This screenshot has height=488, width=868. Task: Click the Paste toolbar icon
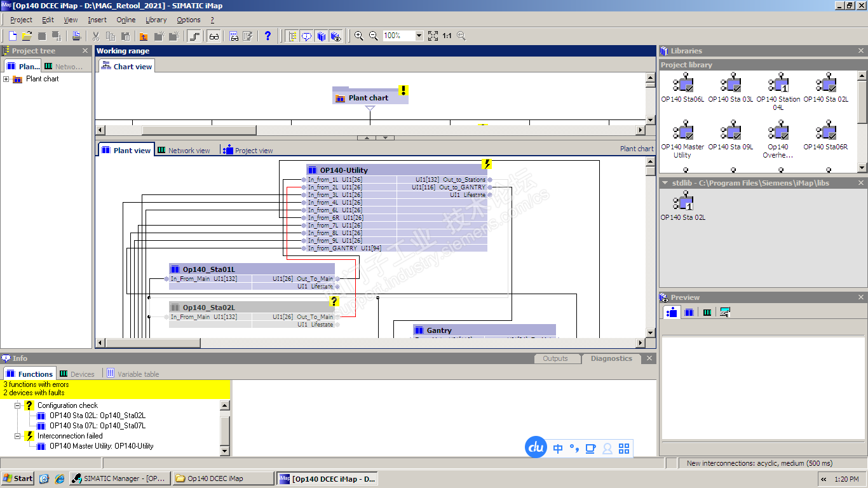tap(125, 36)
